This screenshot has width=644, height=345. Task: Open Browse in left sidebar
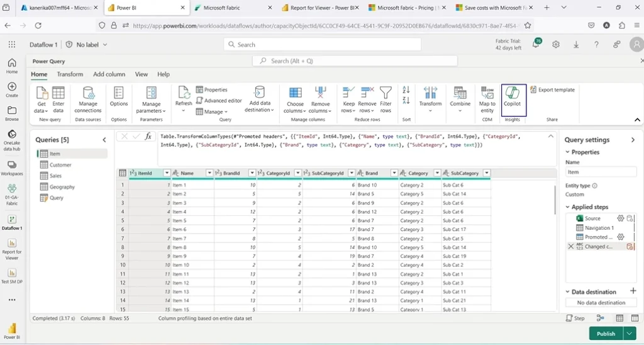point(12,113)
